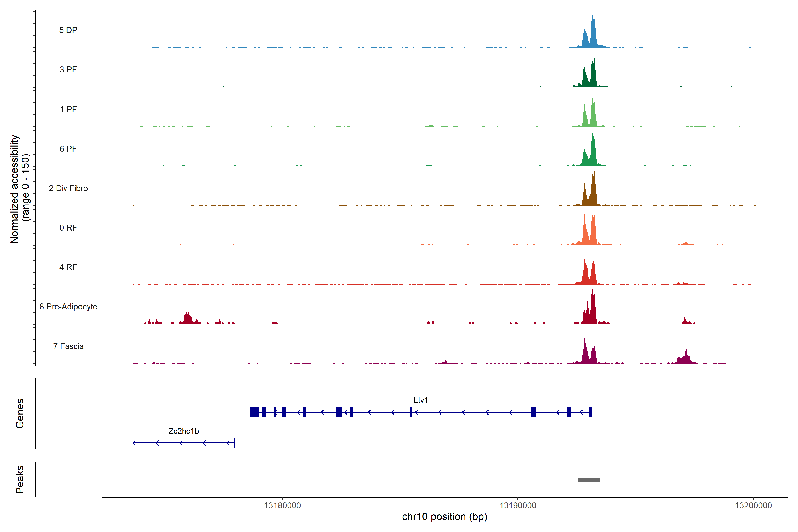Click the 4 RF track label
This screenshot has height=532, width=798.
click(x=68, y=267)
